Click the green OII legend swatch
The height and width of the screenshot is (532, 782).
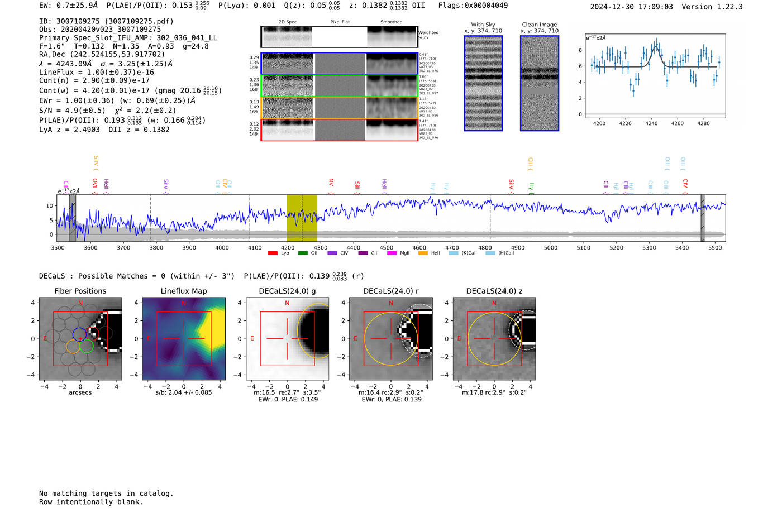click(x=303, y=253)
